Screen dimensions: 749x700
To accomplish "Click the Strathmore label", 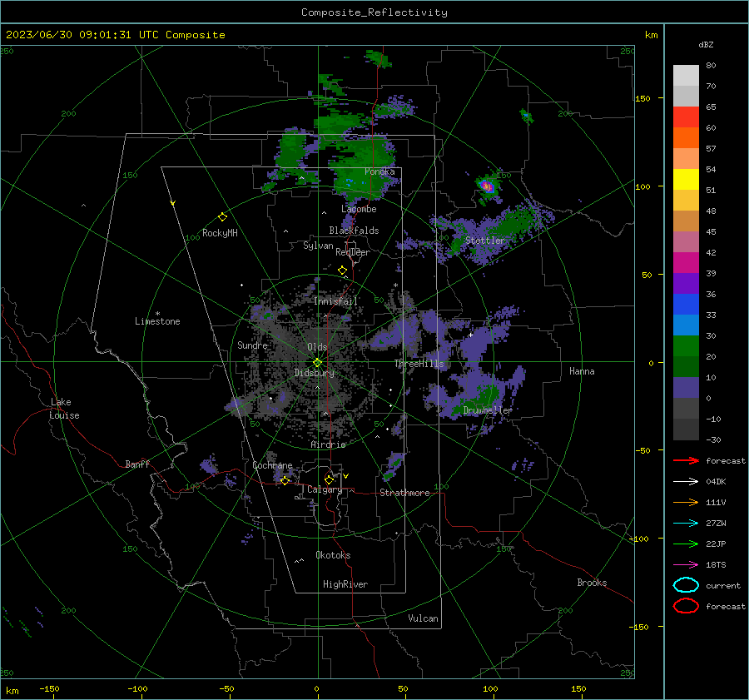I will pyautogui.click(x=404, y=493).
